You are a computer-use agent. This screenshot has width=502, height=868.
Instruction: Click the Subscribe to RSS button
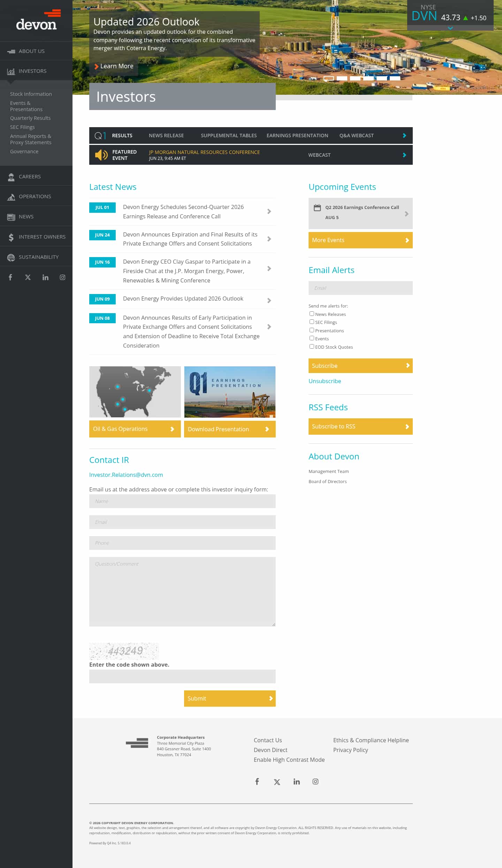click(360, 427)
